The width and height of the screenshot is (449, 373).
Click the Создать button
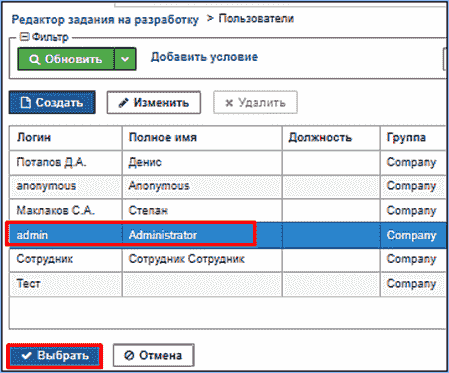pyautogui.click(x=52, y=102)
